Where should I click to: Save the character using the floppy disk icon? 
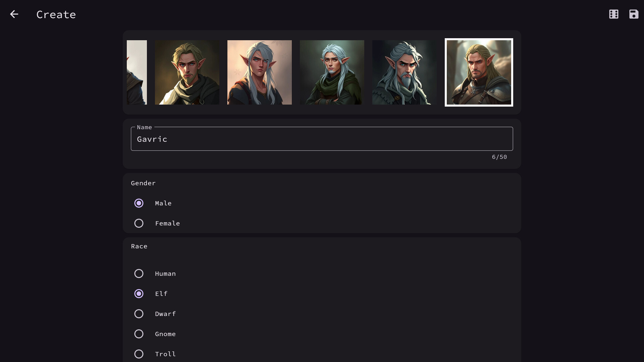tap(634, 14)
